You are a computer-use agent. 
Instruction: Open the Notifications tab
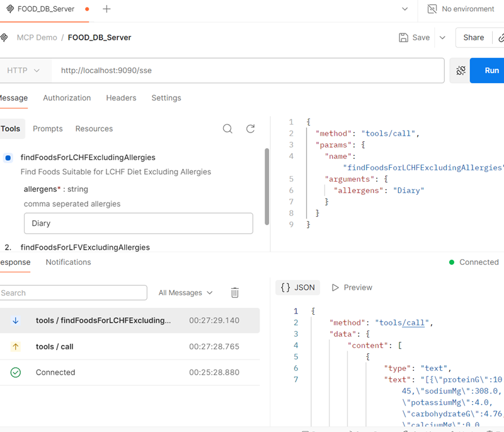coord(68,262)
